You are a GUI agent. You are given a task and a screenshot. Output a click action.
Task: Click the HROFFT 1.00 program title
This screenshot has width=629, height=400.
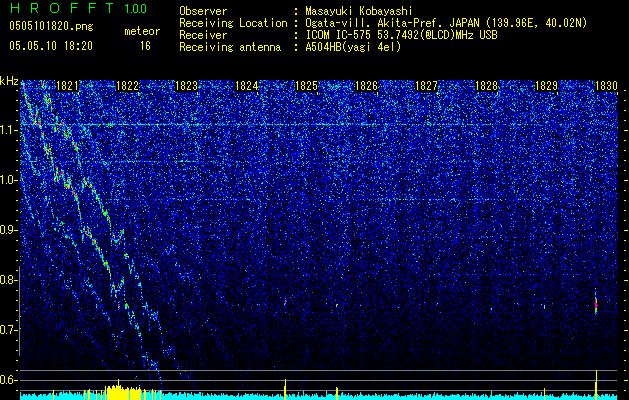(x=79, y=8)
